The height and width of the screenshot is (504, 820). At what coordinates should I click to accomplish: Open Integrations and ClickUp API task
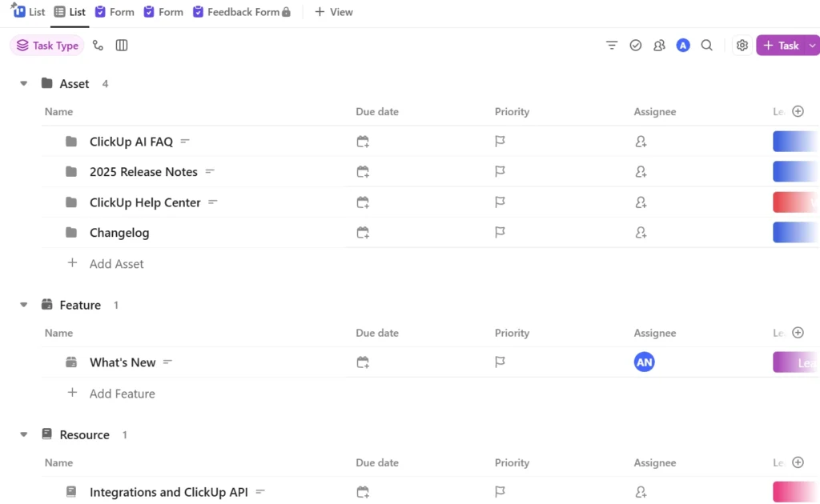[x=168, y=492]
